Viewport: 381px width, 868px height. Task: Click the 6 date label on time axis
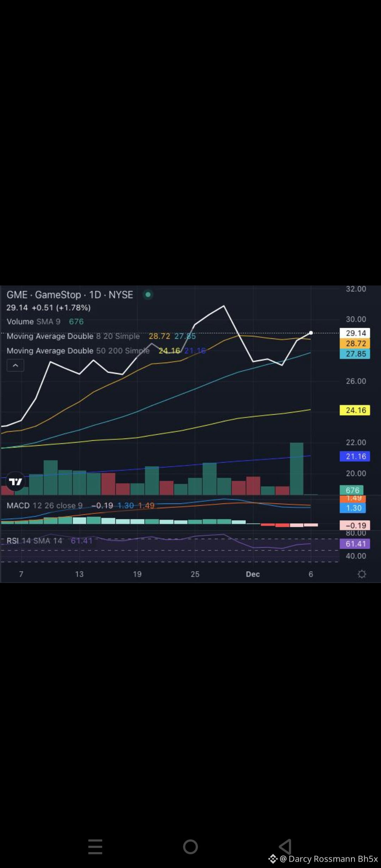(311, 574)
